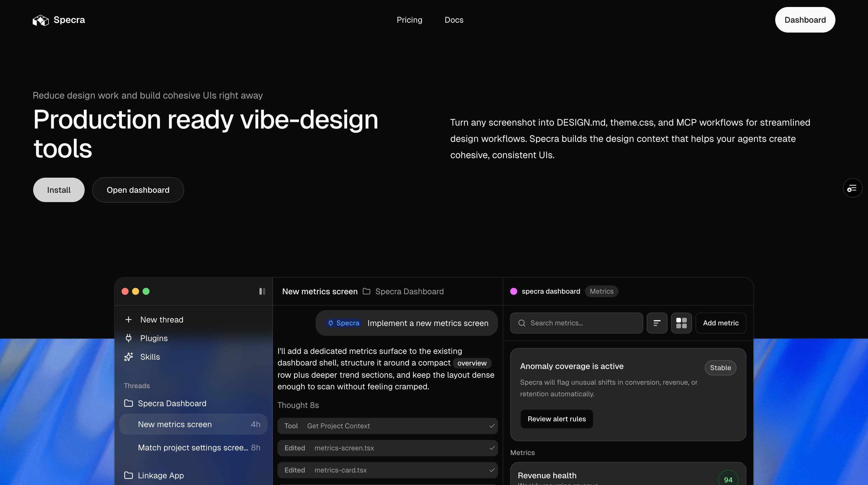The width and height of the screenshot is (868, 485).
Task: Click the red window close dot
Action: 125,291
